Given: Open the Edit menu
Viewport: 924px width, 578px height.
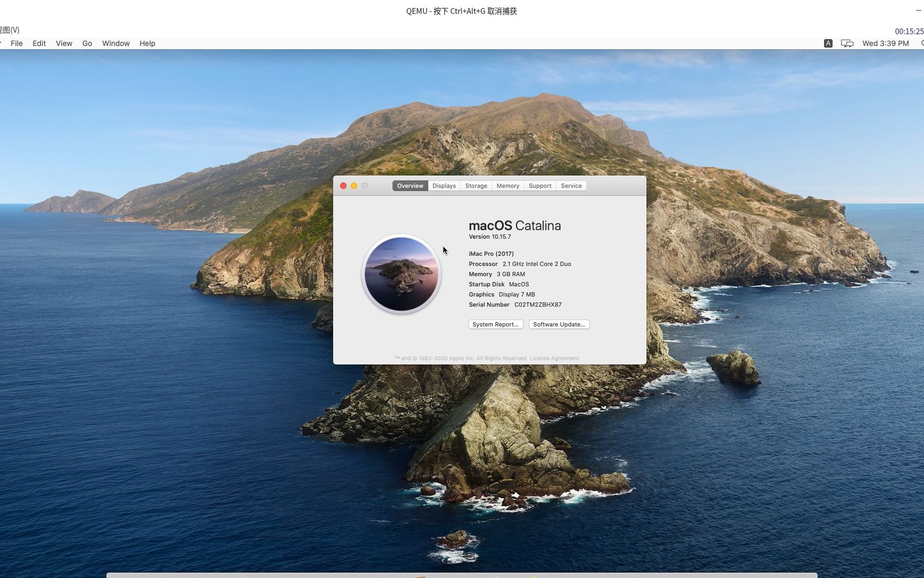Looking at the screenshot, I should point(39,43).
